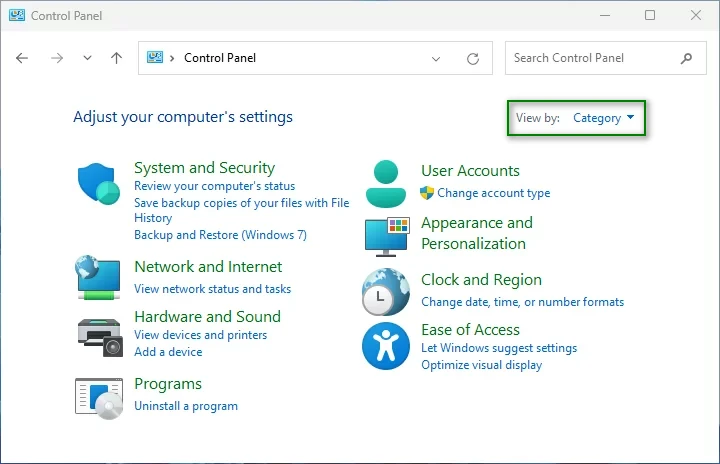
Task: Open Backup and Restore (Windows 7)
Action: pos(220,235)
